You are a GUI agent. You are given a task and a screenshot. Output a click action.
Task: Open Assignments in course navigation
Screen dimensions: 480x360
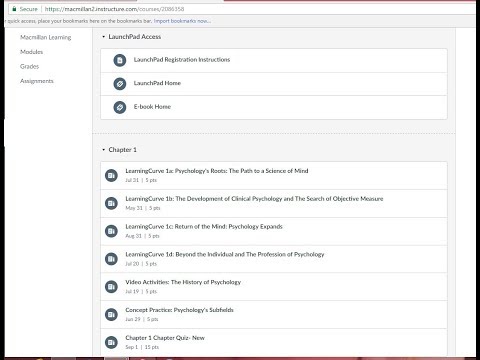[37, 81]
